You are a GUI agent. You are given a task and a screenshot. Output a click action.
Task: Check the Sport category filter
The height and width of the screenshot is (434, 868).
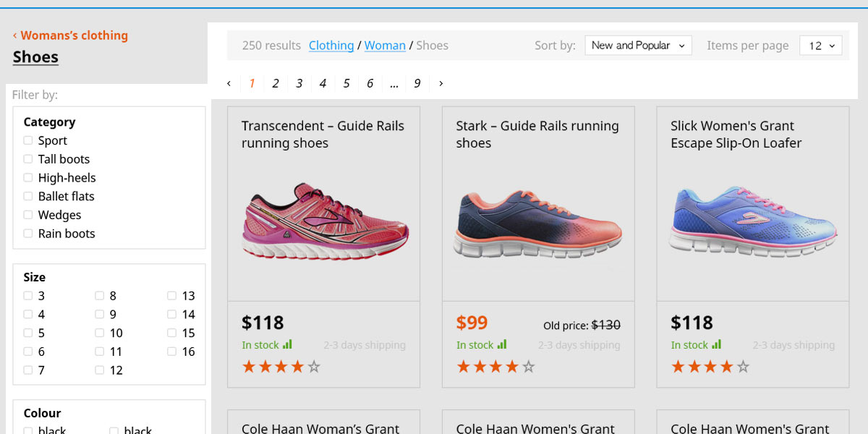click(28, 140)
